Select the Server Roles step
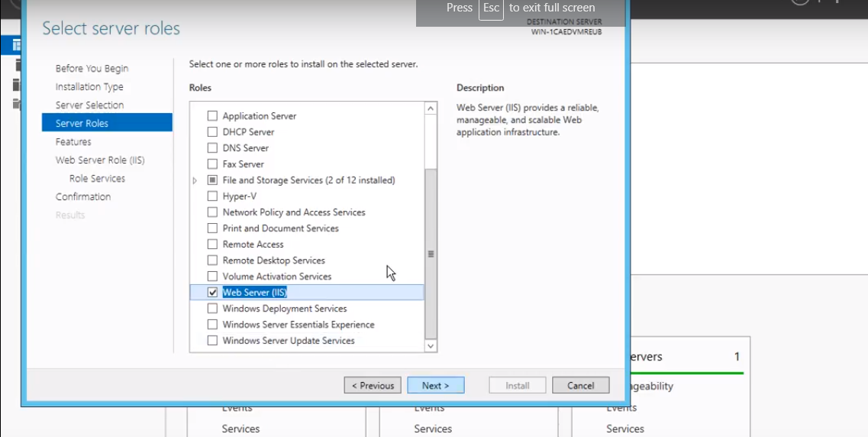 (107, 124)
